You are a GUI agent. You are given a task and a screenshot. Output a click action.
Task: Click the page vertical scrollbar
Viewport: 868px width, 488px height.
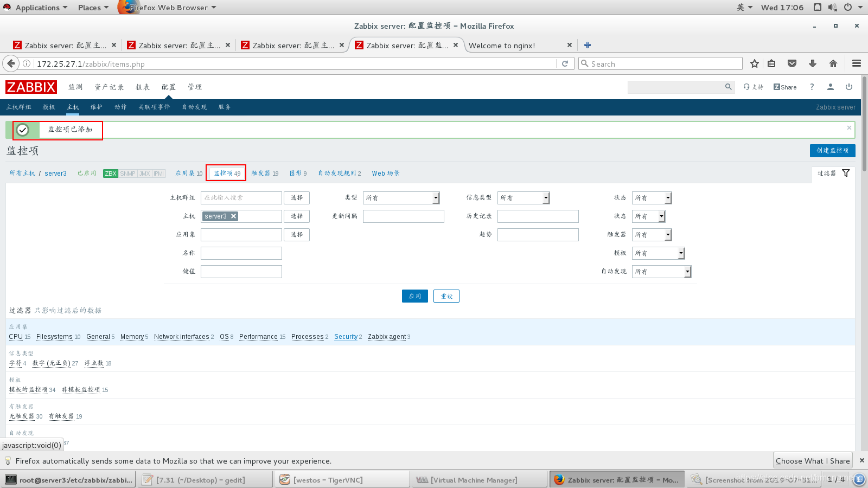coord(864,125)
